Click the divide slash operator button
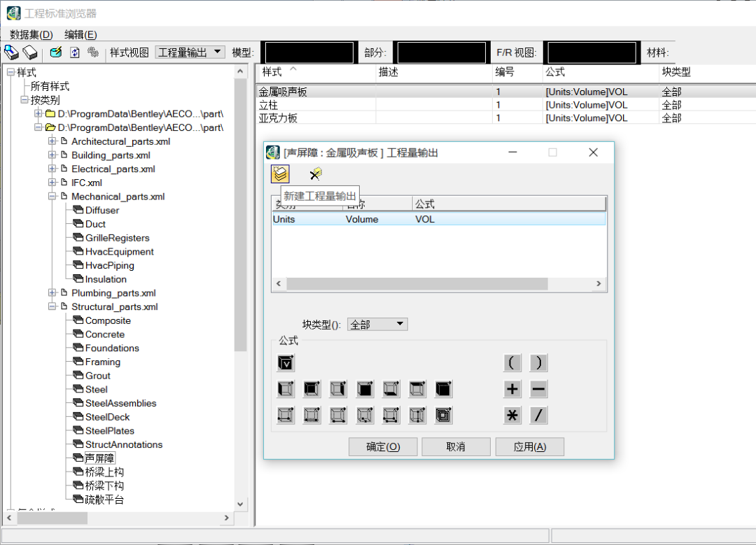The width and height of the screenshot is (756, 545). 538,416
